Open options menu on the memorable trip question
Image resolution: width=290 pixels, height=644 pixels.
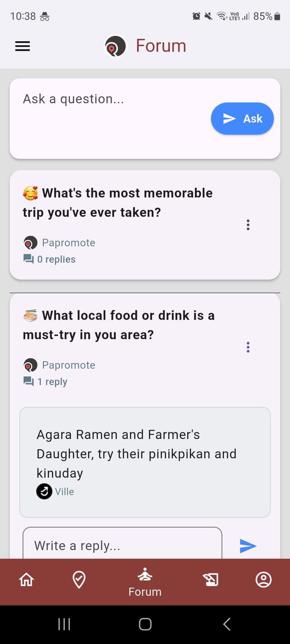248,225
